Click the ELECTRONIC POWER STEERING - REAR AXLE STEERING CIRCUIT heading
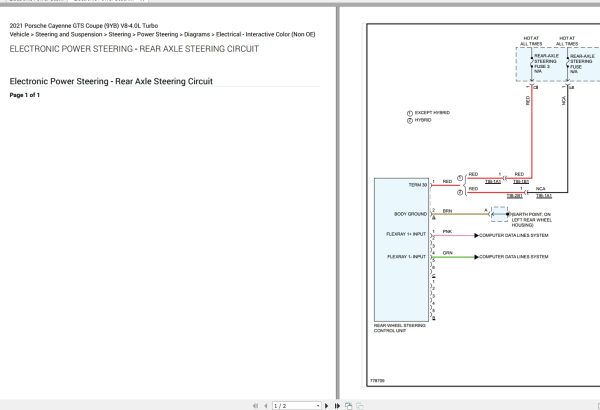The height and width of the screenshot is (410, 600). pyautogui.click(x=134, y=49)
